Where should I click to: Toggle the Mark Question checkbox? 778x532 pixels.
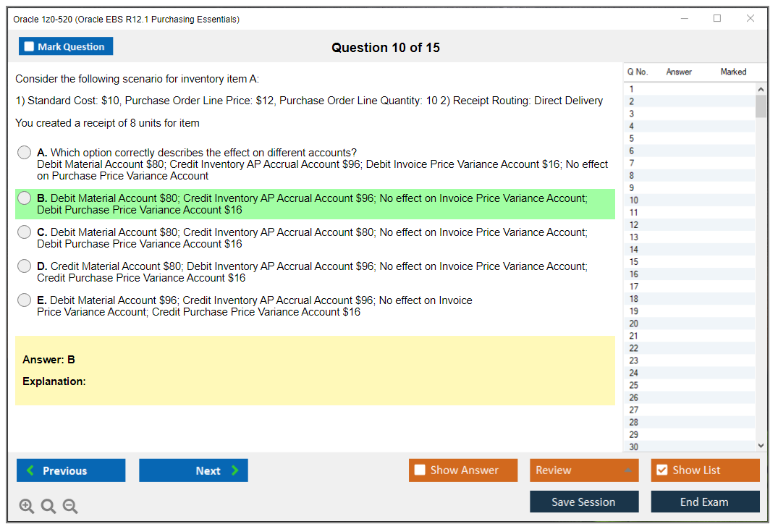pyautogui.click(x=30, y=46)
